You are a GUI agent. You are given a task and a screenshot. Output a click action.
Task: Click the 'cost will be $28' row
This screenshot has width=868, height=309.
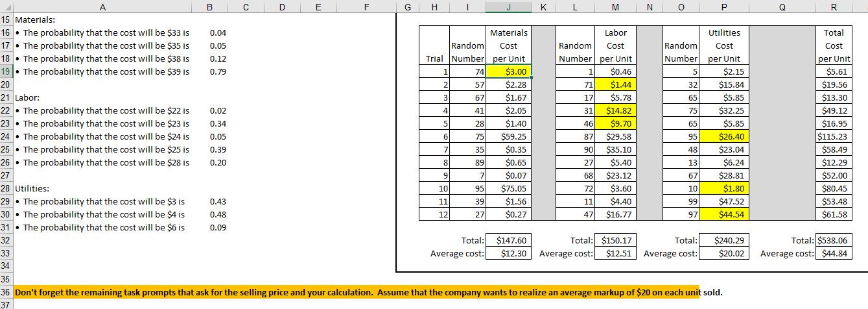click(x=103, y=162)
